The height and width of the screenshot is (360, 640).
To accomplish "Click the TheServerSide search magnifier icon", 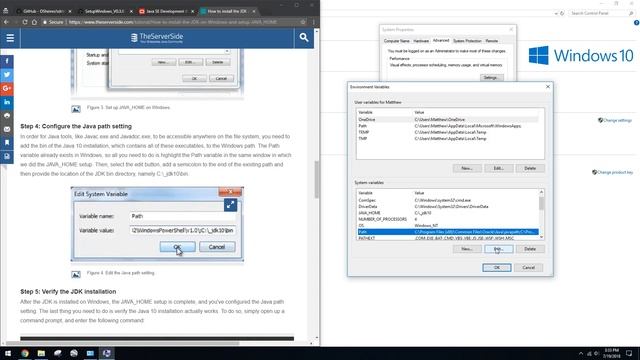I will coord(304,38).
